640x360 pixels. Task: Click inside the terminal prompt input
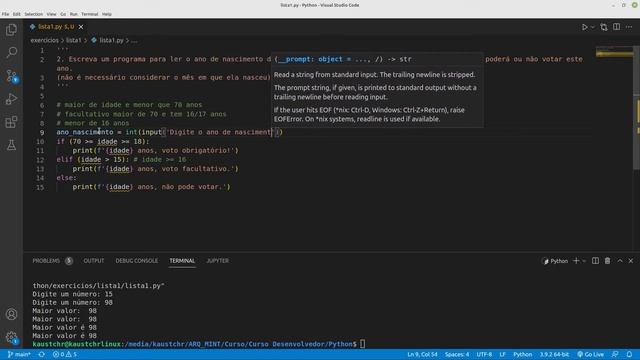point(362,344)
